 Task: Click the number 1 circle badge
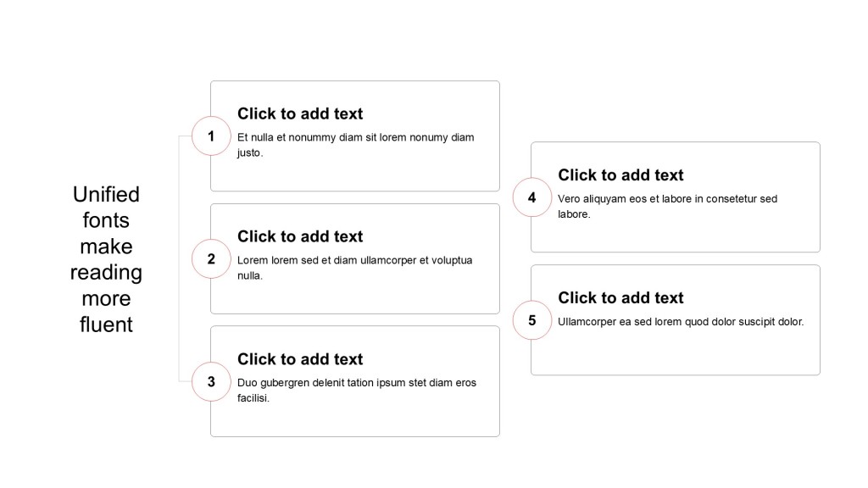(211, 136)
